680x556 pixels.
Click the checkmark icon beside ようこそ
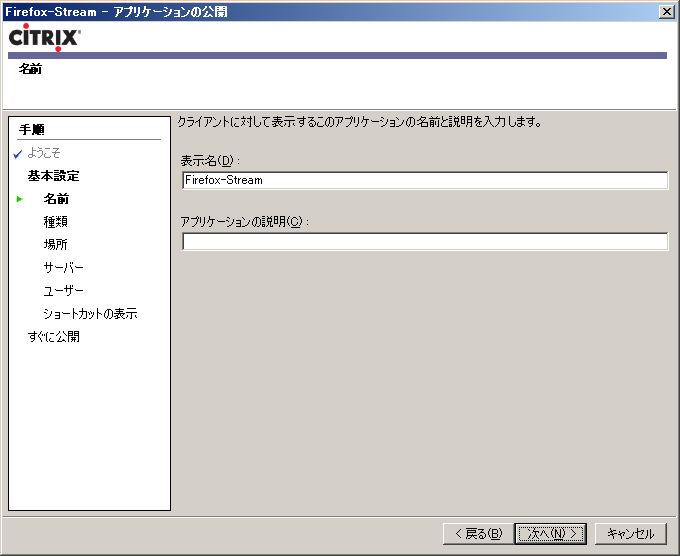tap(18, 154)
